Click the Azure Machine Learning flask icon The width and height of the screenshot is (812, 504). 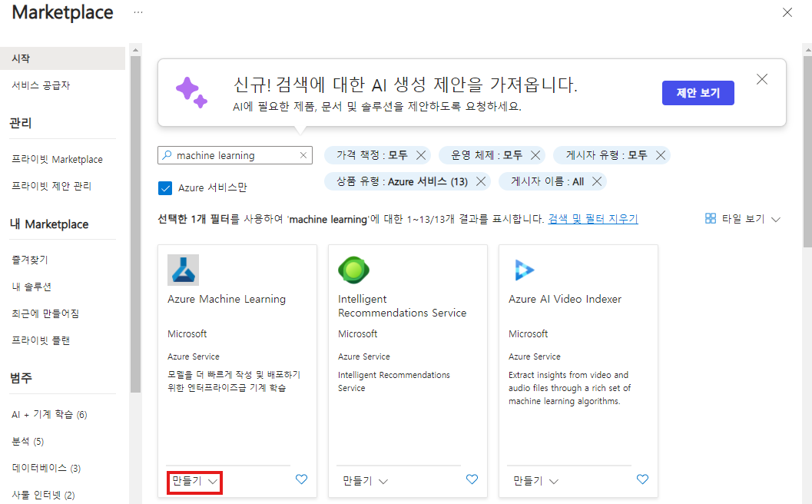point(183,270)
